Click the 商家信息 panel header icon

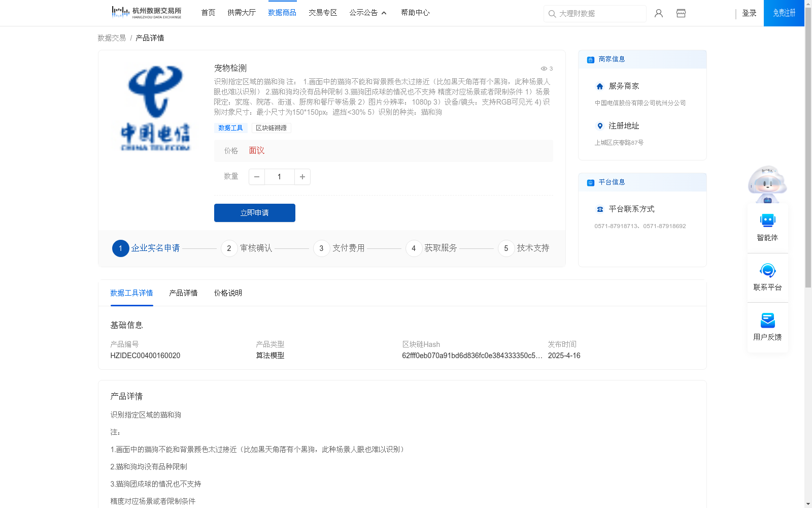pos(590,59)
